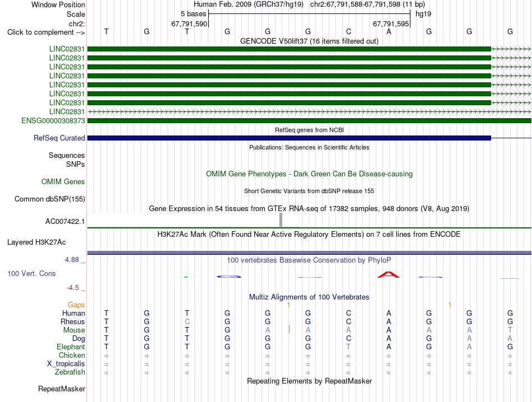Open the 'RefSeq genes from NCBI' title

(309, 130)
